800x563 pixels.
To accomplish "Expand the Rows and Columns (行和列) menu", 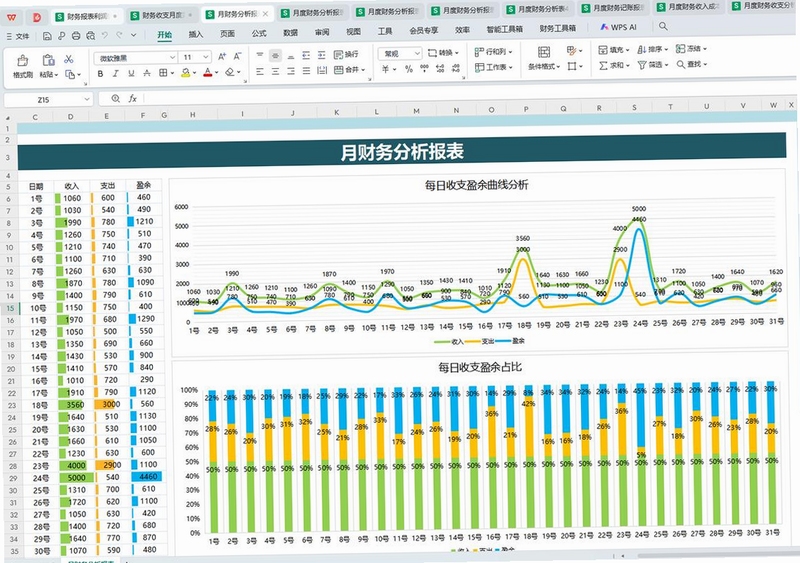I will point(493,52).
